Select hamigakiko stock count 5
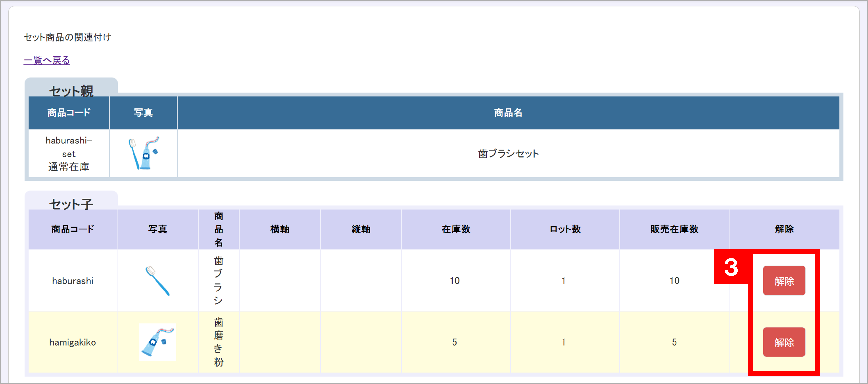 point(454,342)
